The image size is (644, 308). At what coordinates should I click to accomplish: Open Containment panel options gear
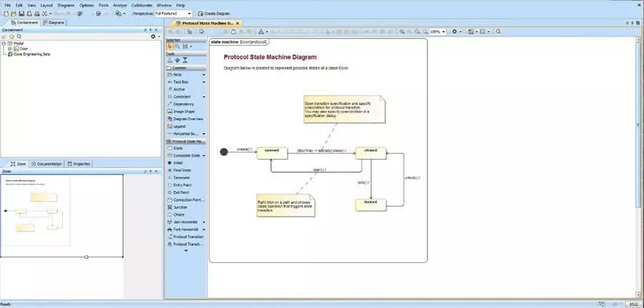coord(153,37)
